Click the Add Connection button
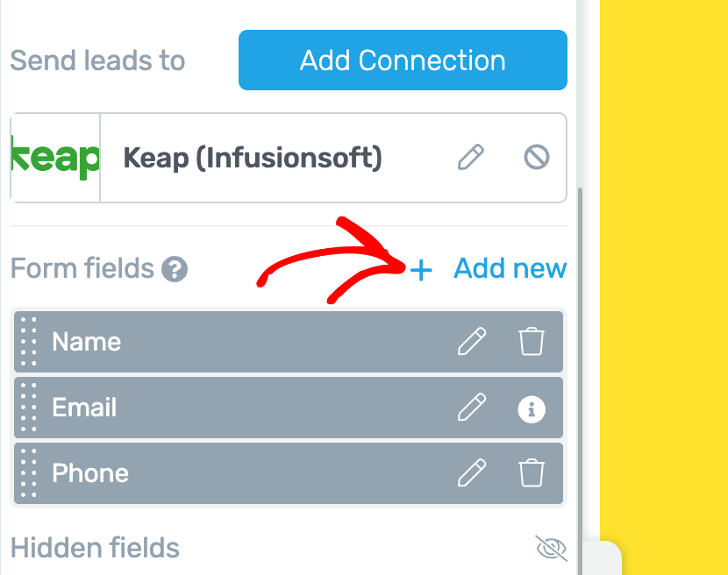This screenshot has width=728, height=575. coord(403,60)
